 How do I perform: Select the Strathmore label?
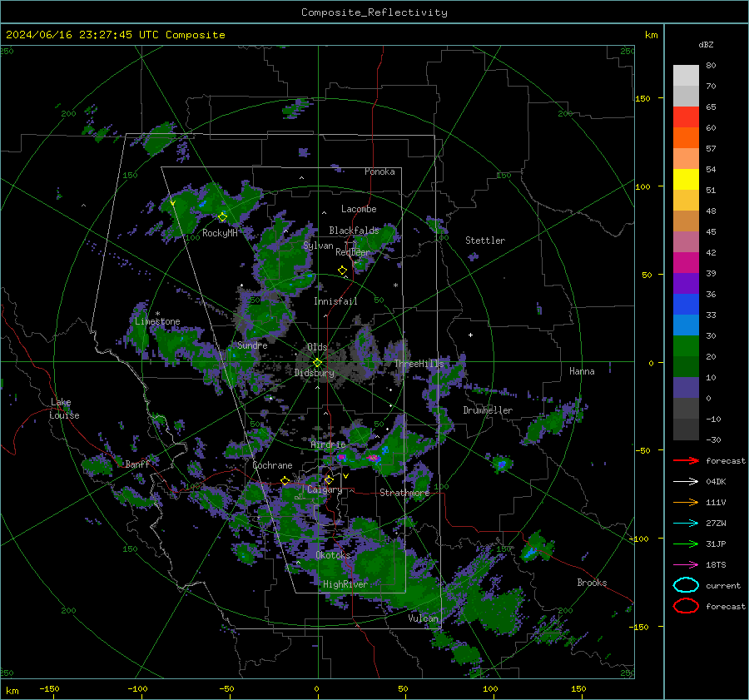404,493
